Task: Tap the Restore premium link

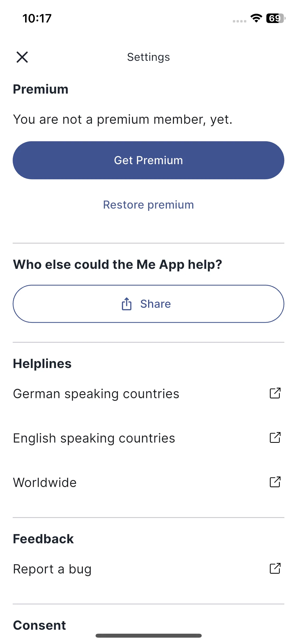Action: (148, 205)
